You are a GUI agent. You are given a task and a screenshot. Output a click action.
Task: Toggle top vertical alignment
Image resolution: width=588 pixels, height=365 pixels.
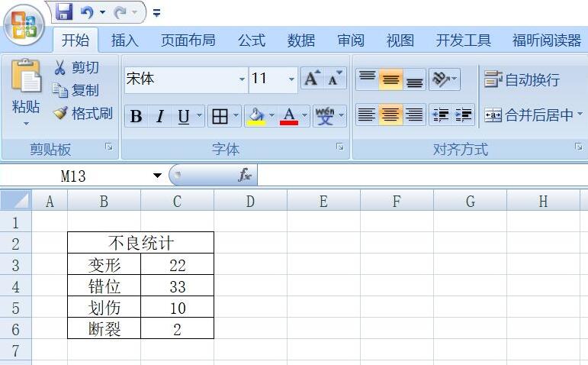tap(367, 79)
